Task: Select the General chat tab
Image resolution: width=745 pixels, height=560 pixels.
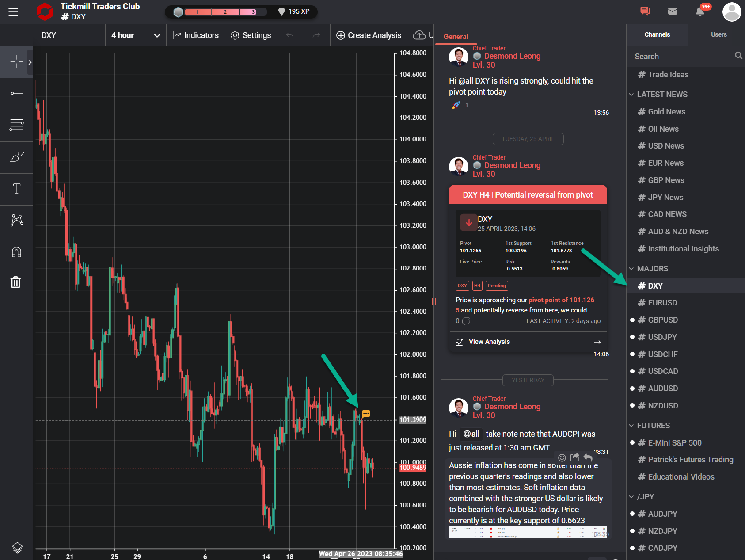Action: point(456,37)
